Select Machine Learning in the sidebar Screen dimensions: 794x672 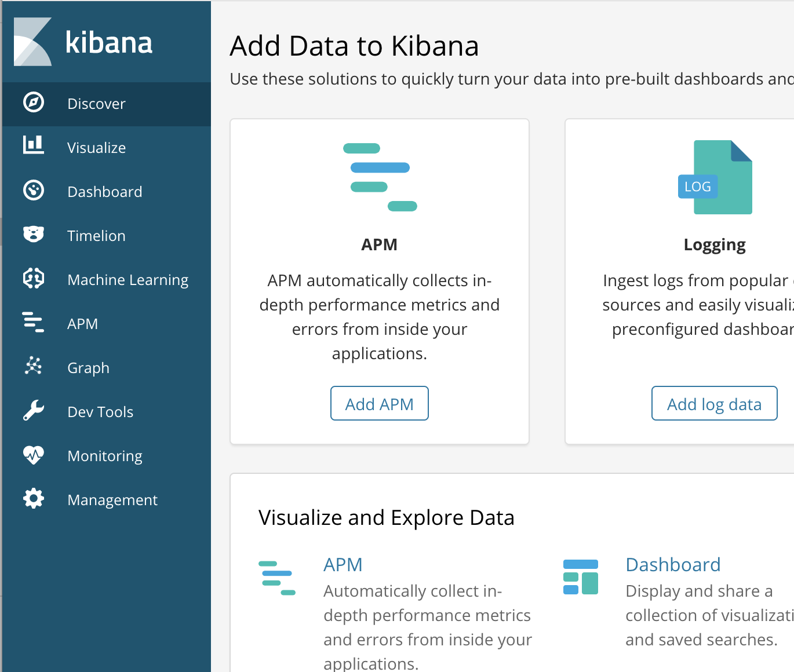point(128,280)
